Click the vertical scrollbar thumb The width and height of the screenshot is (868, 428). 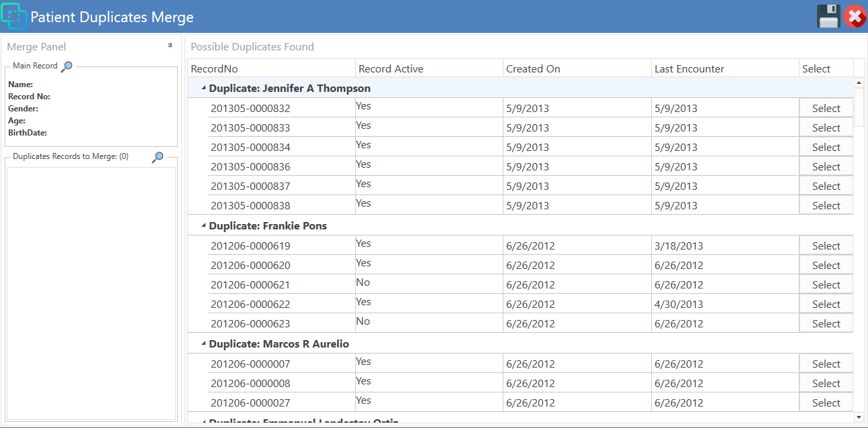click(x=859, y=107)
